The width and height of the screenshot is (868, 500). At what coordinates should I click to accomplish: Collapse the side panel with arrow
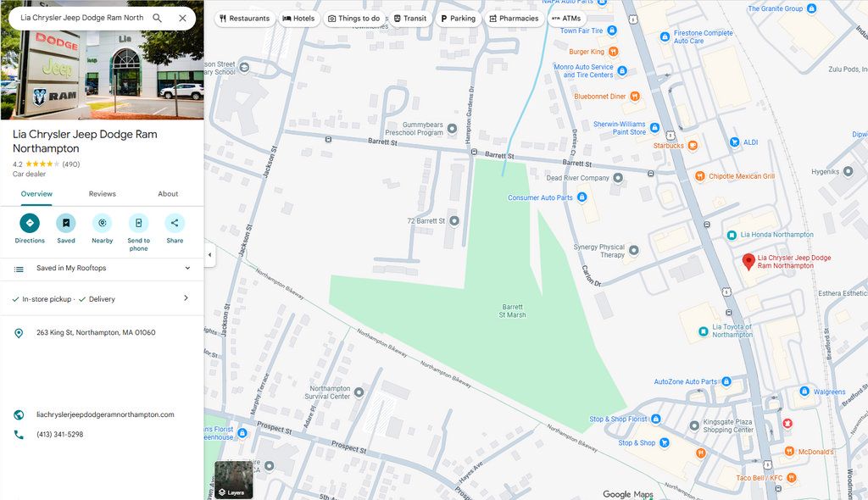click(209, 255)
